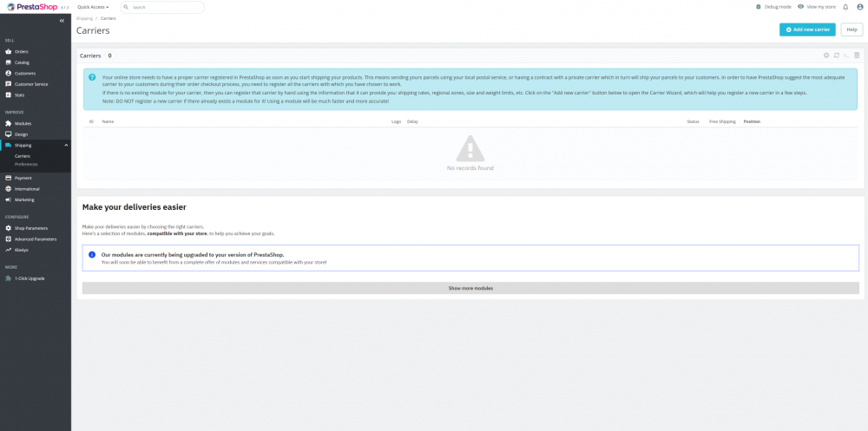Open the employee profile avatar

pos(859,7)
